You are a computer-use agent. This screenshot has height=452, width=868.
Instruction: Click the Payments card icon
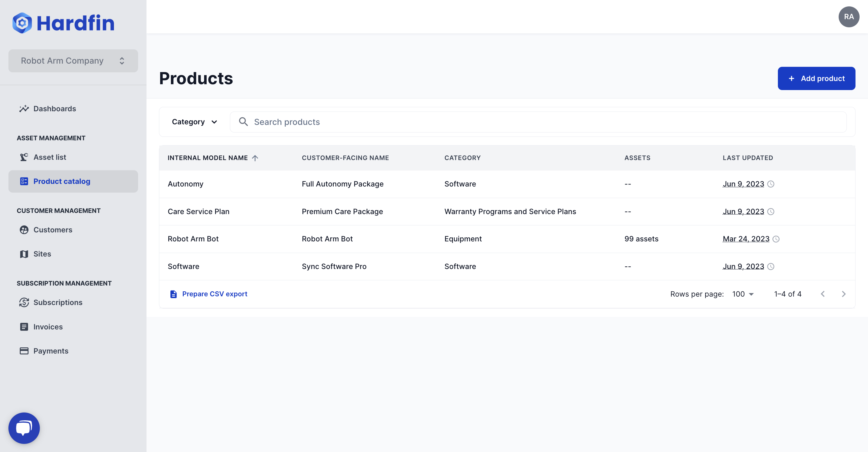coord(24,351)
